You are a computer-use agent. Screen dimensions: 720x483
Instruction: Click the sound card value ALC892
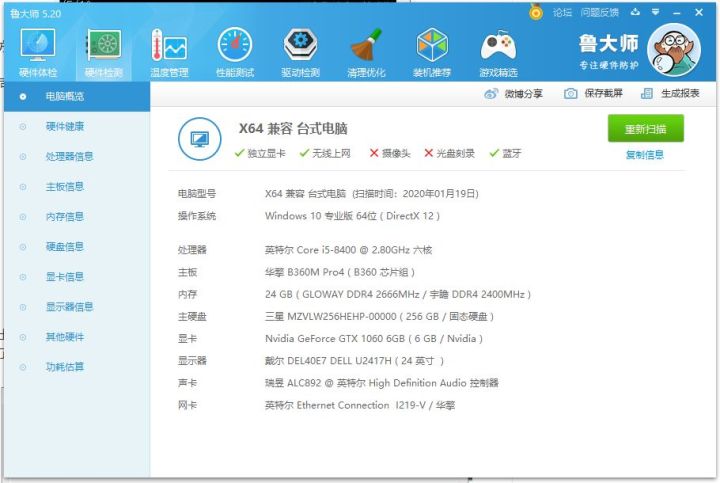point(382,383)
